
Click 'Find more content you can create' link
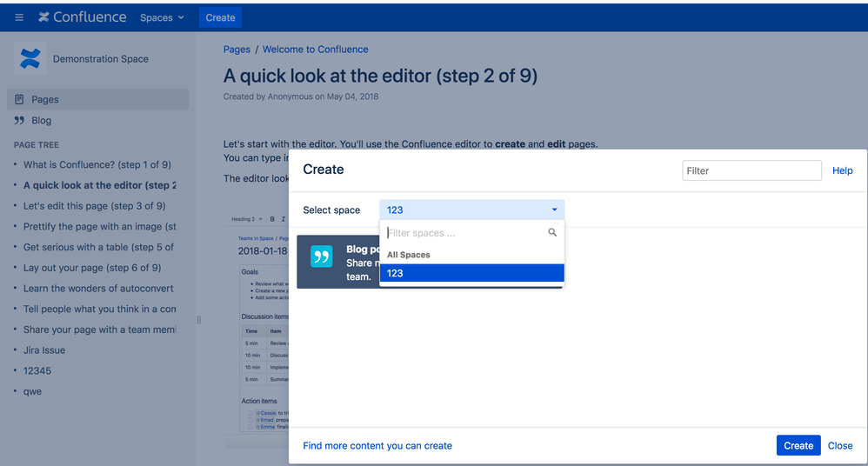[377, 445]
